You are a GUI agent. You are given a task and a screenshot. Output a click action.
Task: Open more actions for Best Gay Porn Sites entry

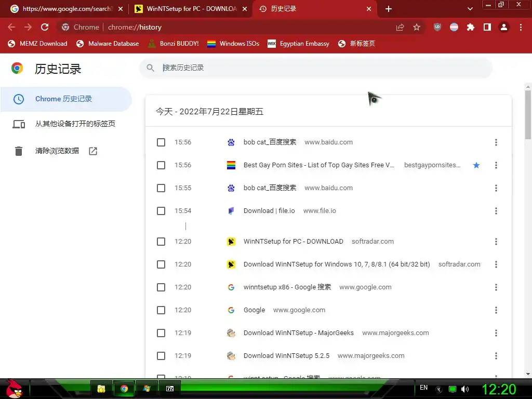pyautogui.click(x=496, y=165)
